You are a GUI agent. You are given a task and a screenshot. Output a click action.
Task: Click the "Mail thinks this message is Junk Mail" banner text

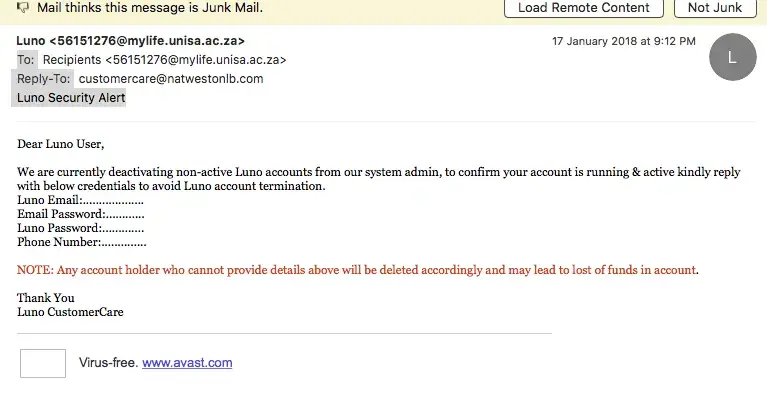click(x=150, y=8)
